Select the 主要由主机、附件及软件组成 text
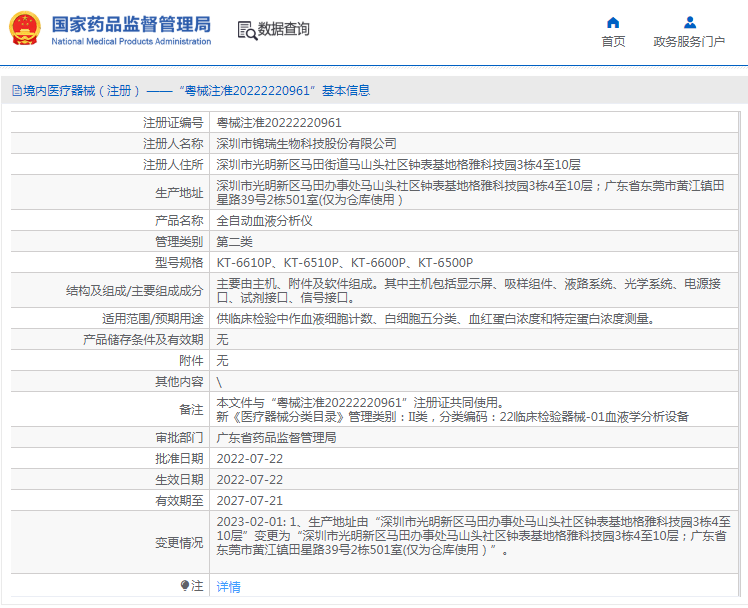 [x=468, y=290]
